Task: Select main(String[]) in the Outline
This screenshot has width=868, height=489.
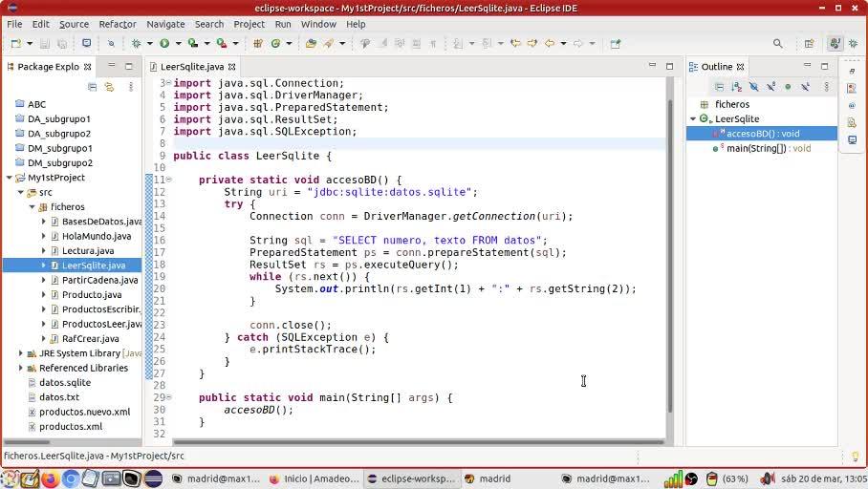Action: point(768,148)
